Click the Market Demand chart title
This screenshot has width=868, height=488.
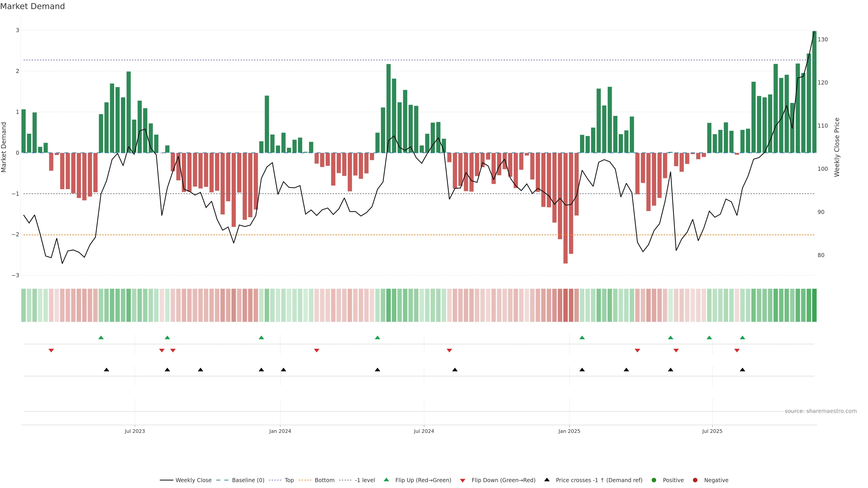pyautogui.click(x=32, y=6)
